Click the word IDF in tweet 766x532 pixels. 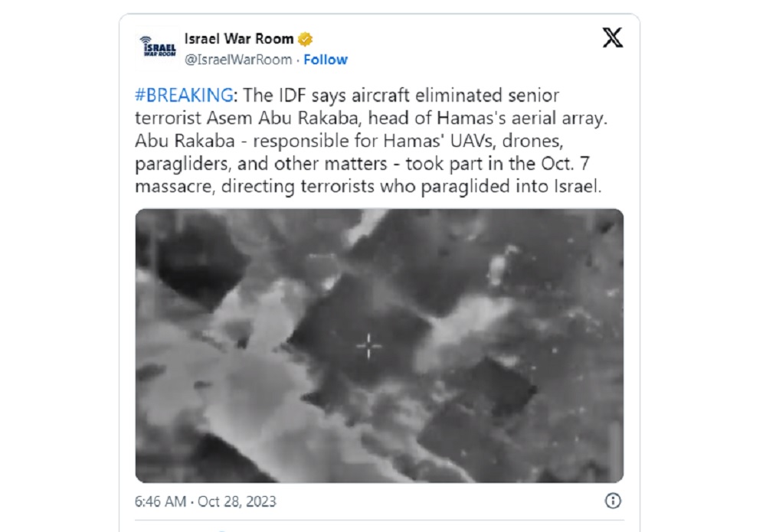(292, 95)
